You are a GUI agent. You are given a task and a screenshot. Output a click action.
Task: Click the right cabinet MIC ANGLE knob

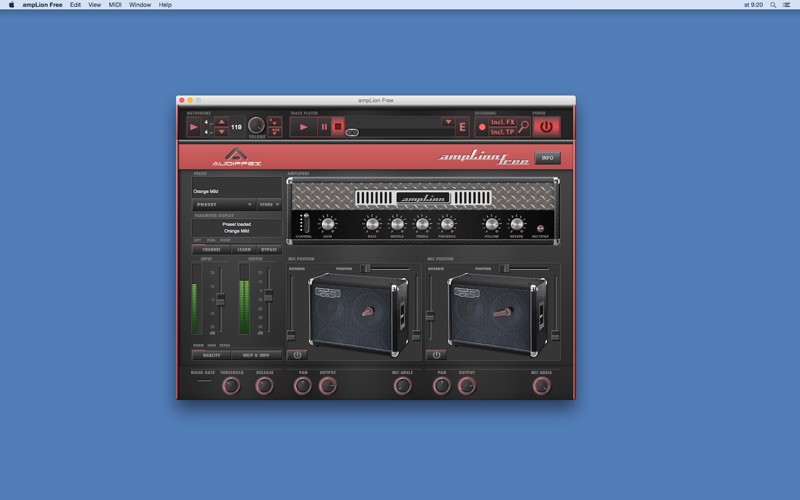(542, 386)
